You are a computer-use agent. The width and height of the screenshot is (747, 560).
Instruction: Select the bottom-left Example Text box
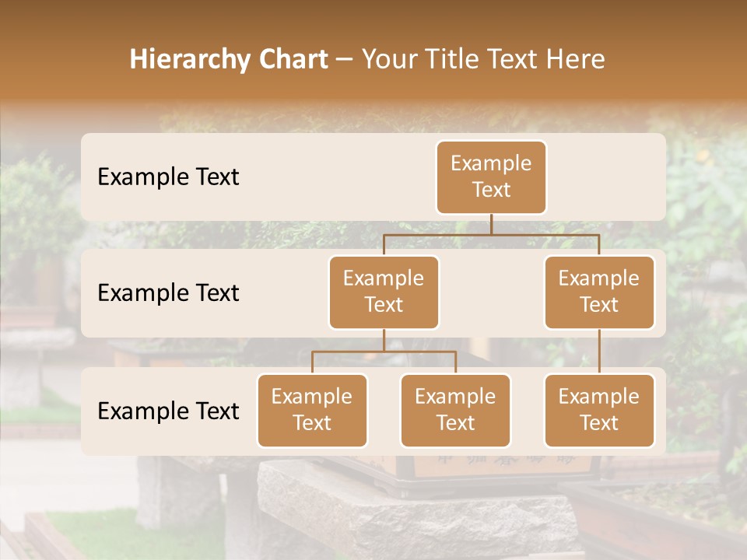coord(312,410)
